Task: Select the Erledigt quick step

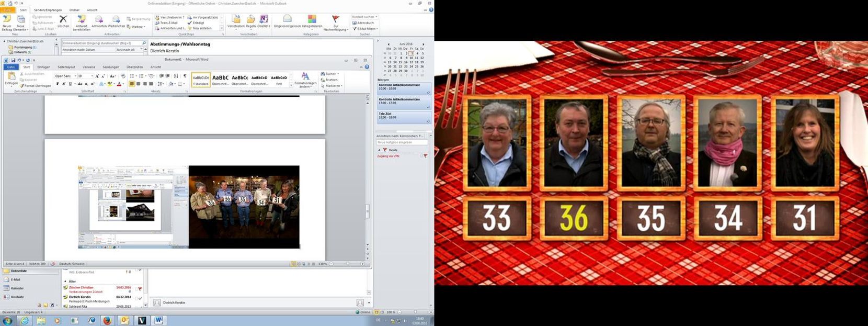Action: [196, 23]
